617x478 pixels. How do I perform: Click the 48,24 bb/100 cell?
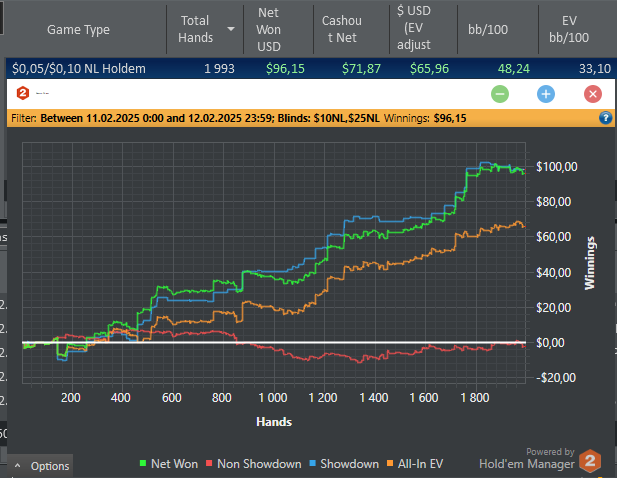tap(514, 69)
